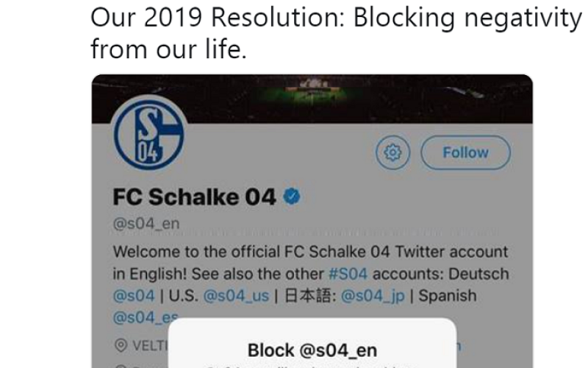Click the FC Schalke 04 profile name
The width and height of the screenshot is (588, 368).
(194, 197)
